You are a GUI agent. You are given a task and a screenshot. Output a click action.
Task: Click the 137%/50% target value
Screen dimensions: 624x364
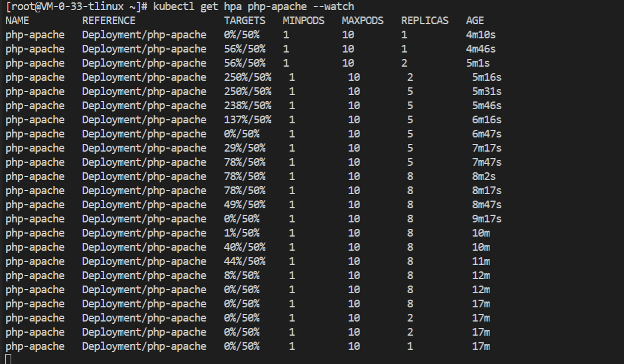coord(247,120)
